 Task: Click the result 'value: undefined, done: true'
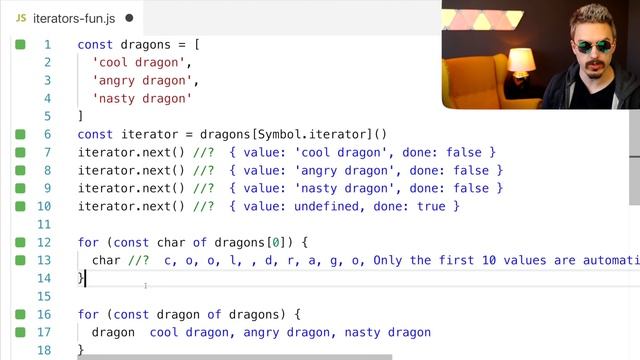pos(344,206)
